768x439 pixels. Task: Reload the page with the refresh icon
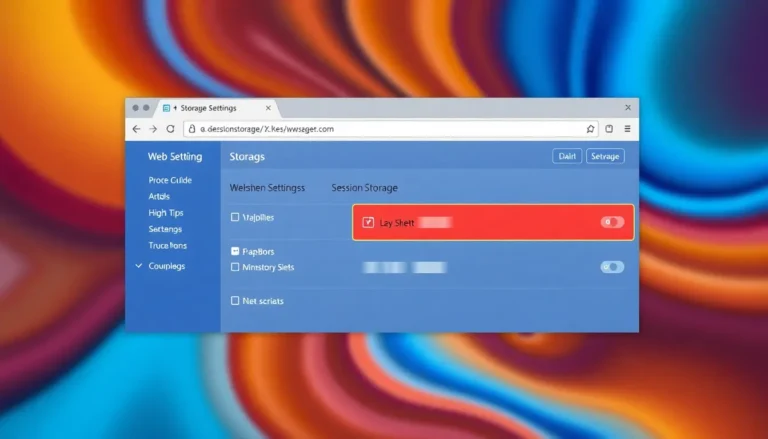coord(170,129)
